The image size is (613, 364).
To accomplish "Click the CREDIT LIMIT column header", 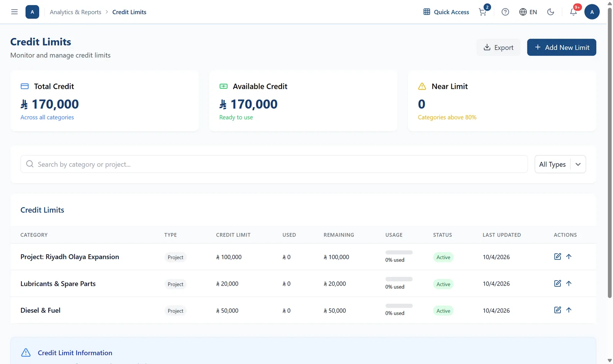I will pyautogui.click(x=233, y=235).
